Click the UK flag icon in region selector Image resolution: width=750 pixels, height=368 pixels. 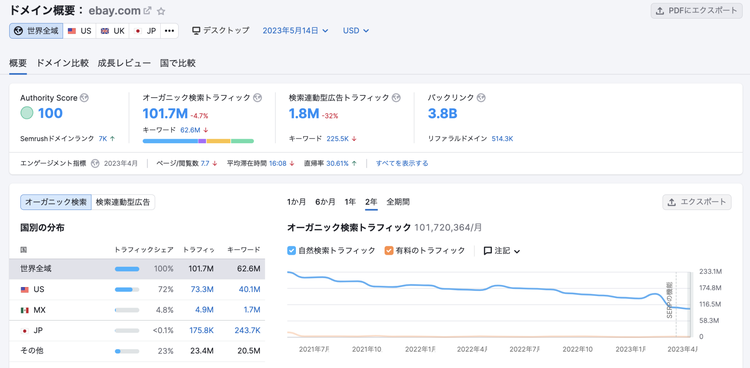105,31
